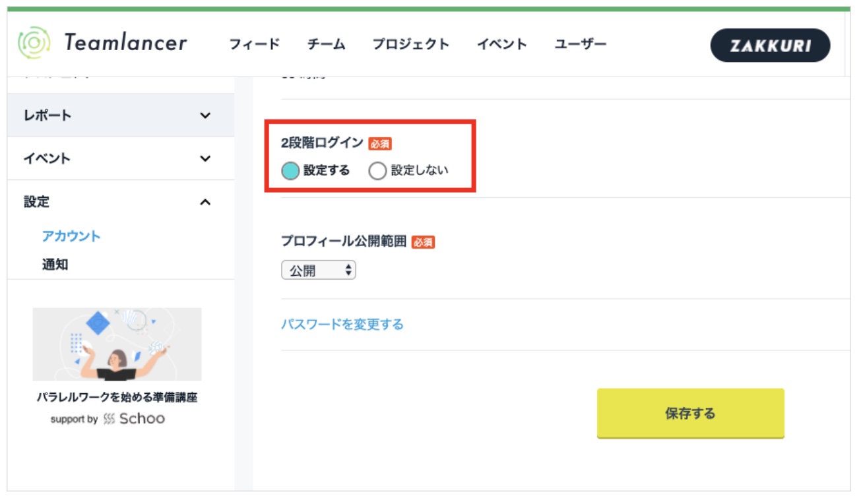Viewport: 859px width, 504px height.
Task: Click the Teamlancer logo icon
Action: point(34,44)
